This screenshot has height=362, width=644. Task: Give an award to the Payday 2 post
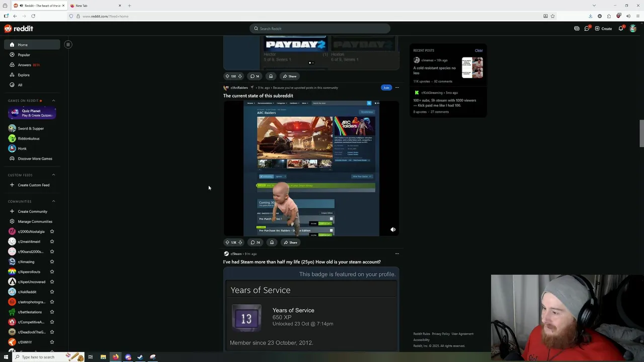(271, 76)
